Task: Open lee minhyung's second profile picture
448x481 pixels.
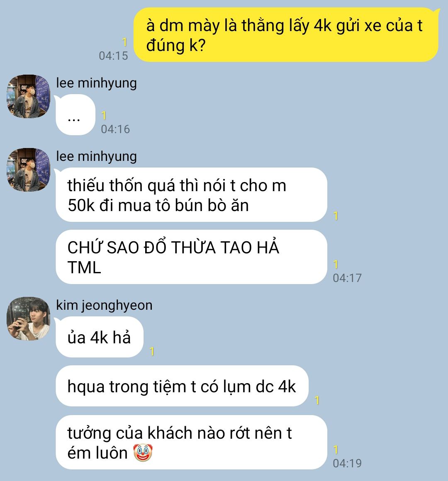Action: pyautogui.click(x=28, y=170)
